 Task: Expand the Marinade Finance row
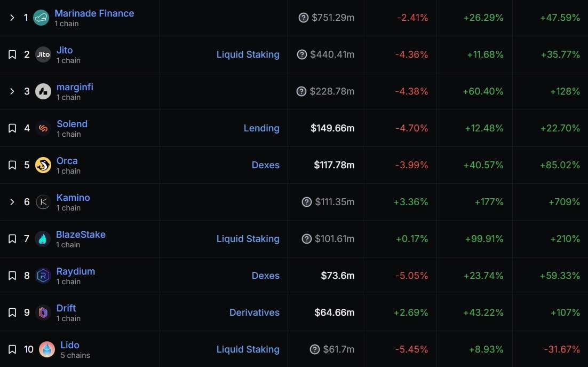[12, 18]
